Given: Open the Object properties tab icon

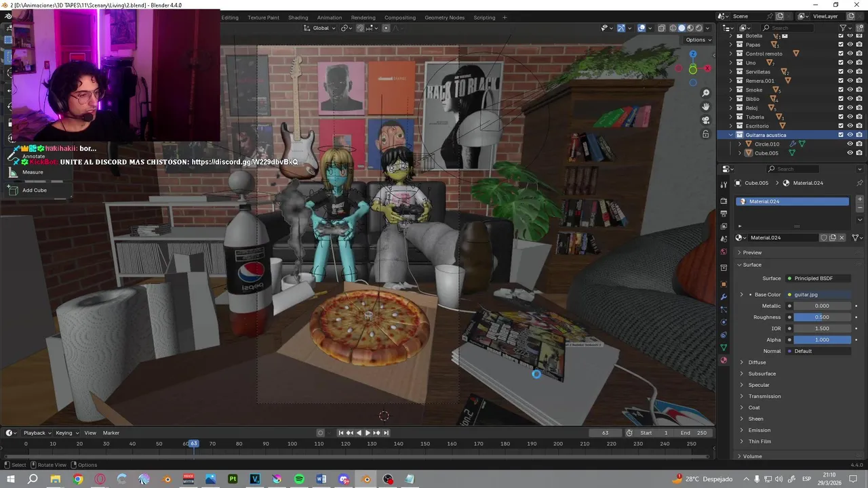Looking at the screenshot, I should (x=724, y=284).
